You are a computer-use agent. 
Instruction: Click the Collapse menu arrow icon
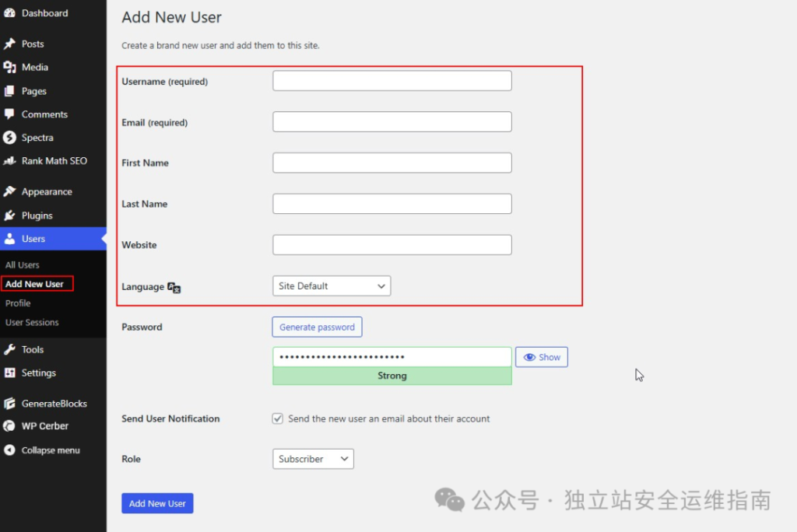tap(9, 450)
